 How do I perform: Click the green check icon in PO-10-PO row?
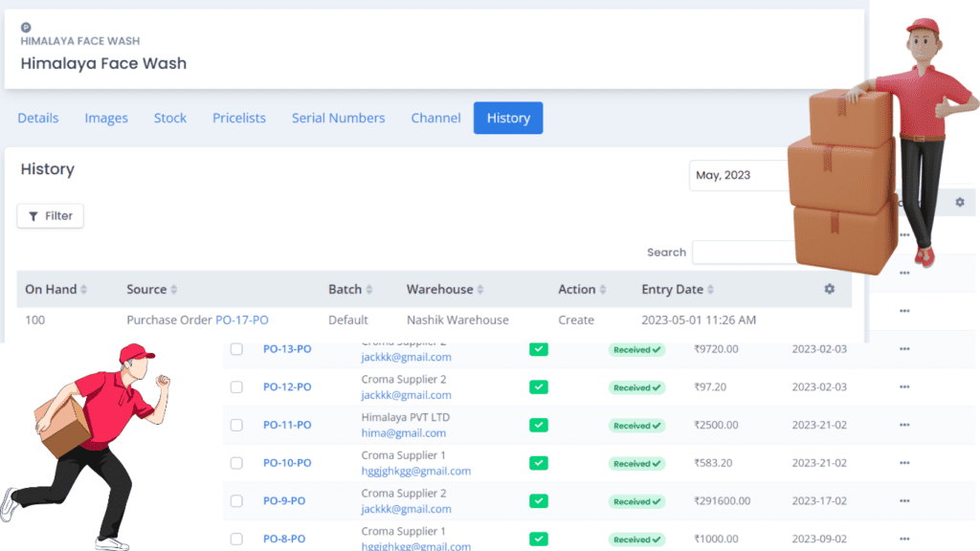pos(539,463)
